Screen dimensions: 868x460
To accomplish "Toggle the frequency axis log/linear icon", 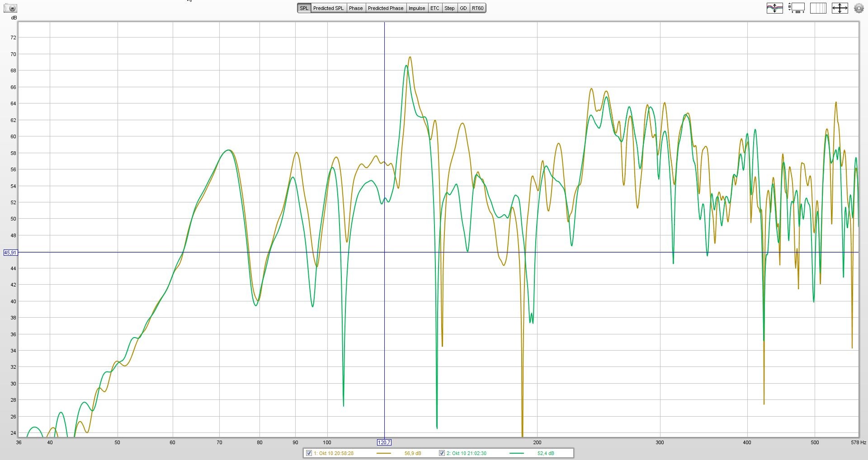I will [818, 8].
